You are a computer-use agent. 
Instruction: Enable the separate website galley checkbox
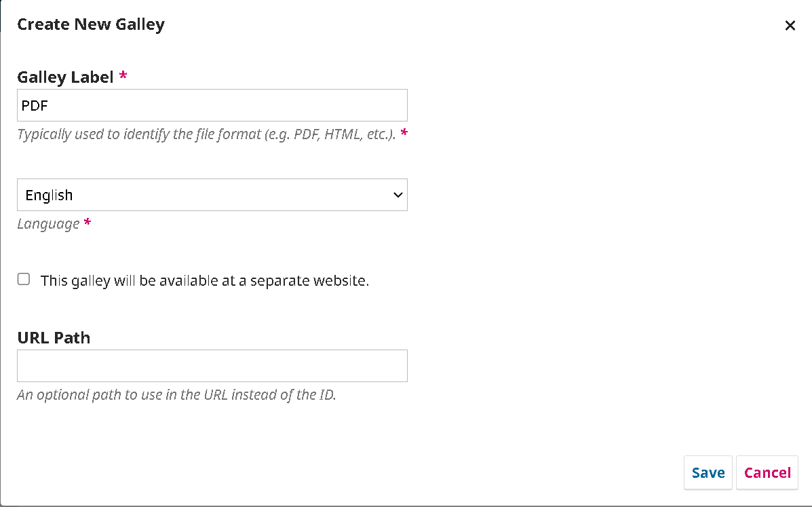pos(24,279)
